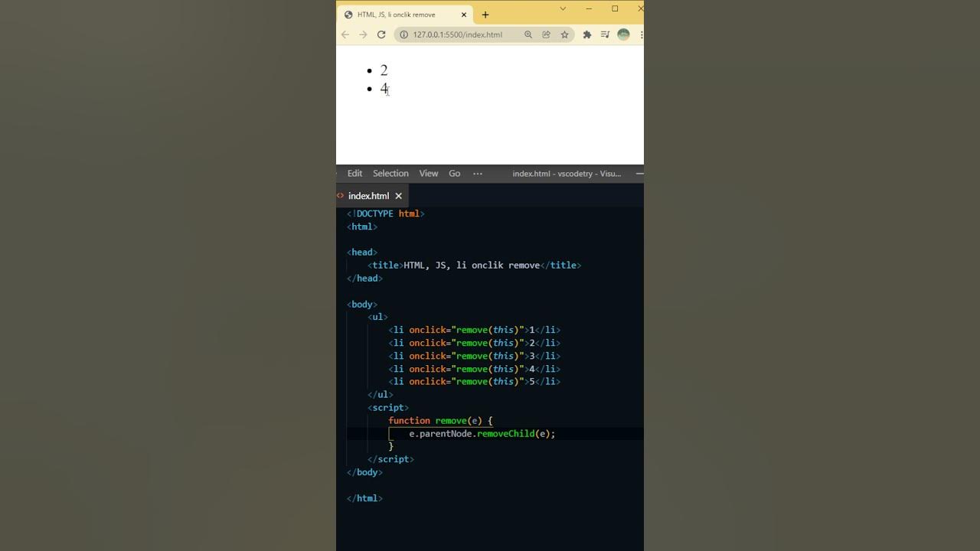The image size is (980, 551).
Task: Click the opening <head> tag
Action: [x=362, y=253]
